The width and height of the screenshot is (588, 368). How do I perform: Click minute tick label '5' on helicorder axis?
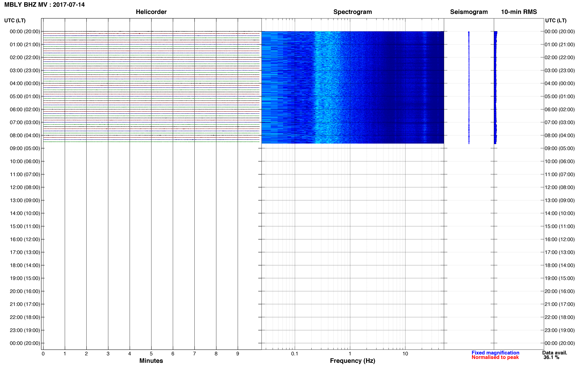coord(151,354)
